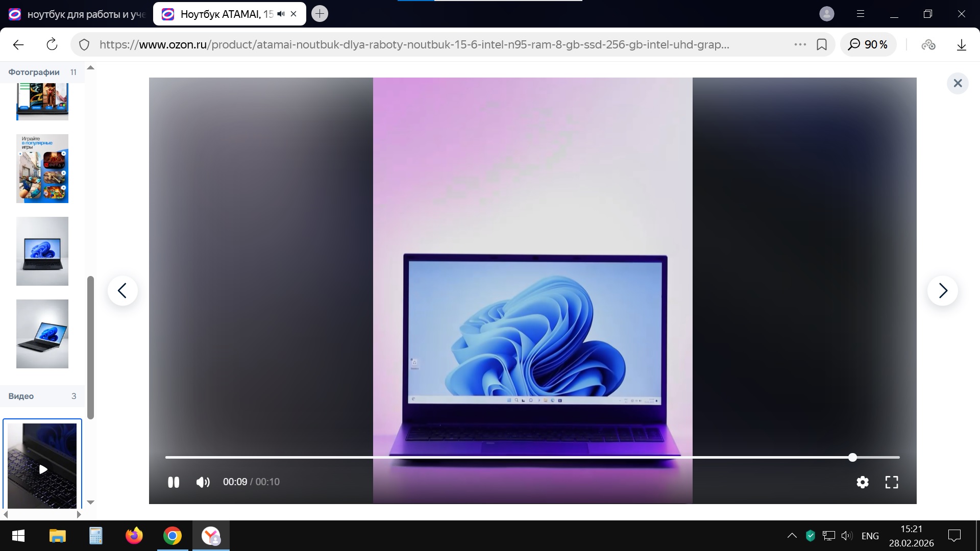Open a new browser tab

[x=320, y=14]
